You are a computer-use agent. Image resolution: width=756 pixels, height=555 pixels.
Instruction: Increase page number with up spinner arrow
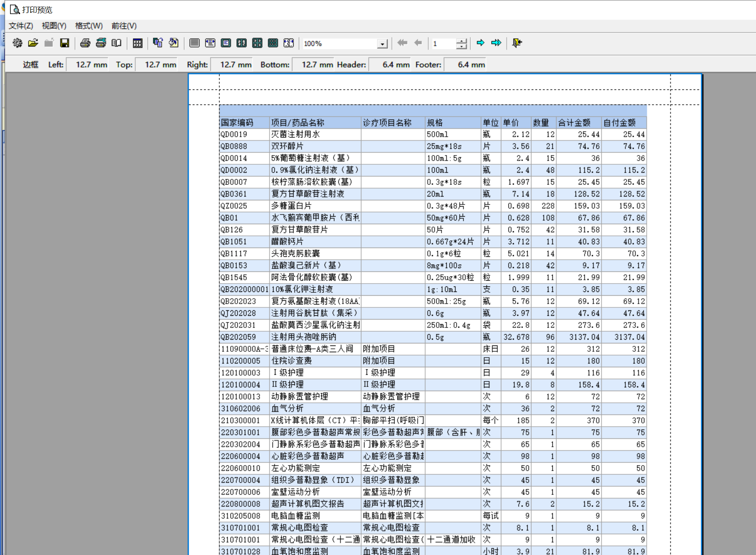tap(461, 41)
